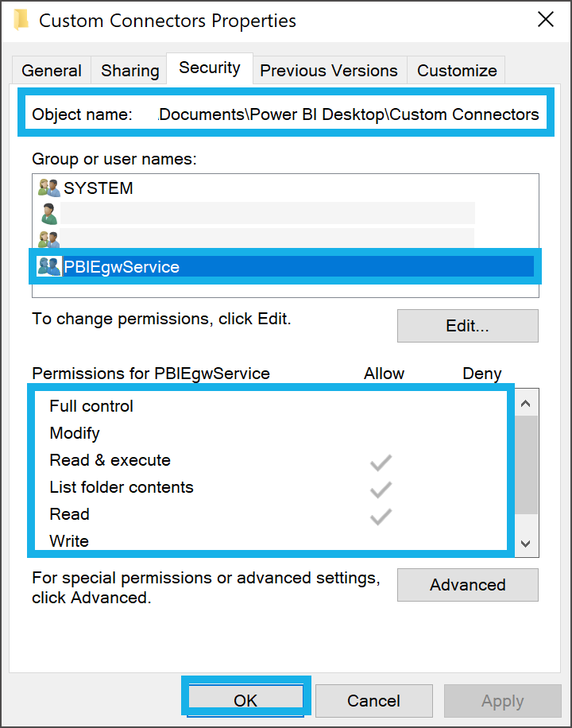
Task: Click the Modify permission row
Action: (x=271, y=433)
